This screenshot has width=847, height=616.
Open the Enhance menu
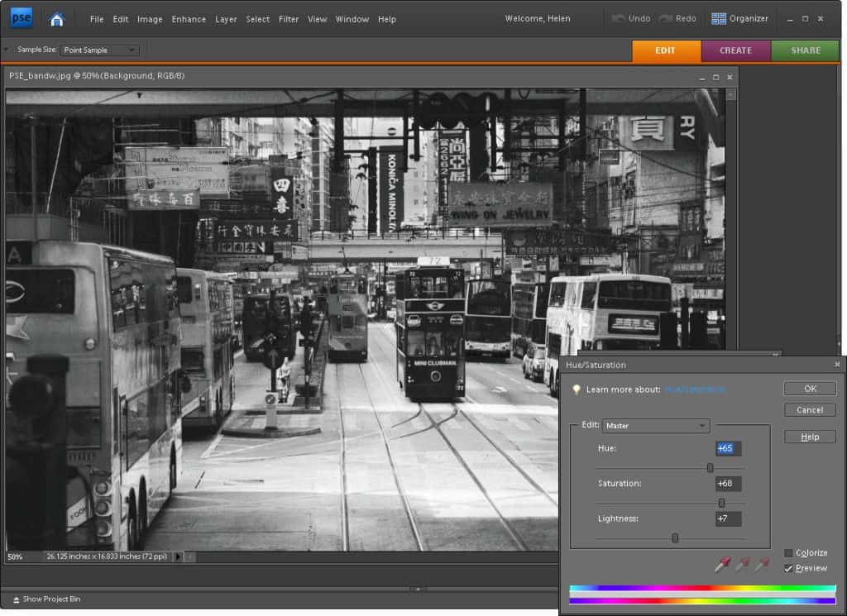click(x=189, y=19)
